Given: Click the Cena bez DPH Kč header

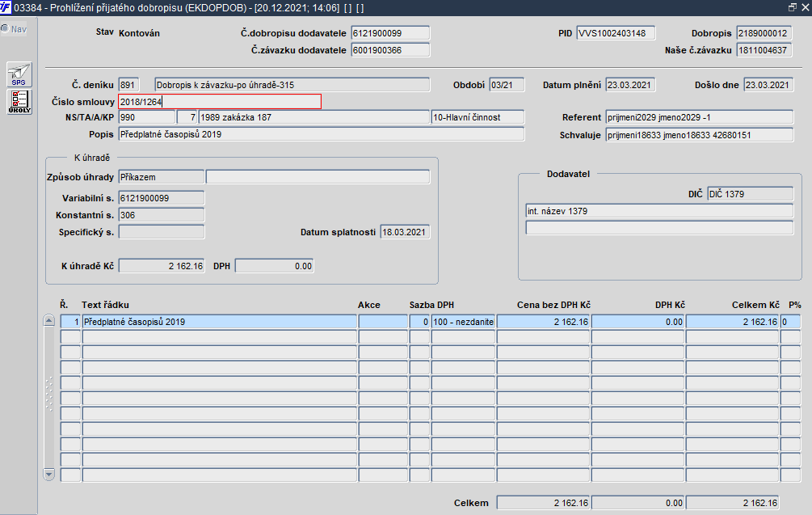Looking at the screenshot, I should click(553, 305).
